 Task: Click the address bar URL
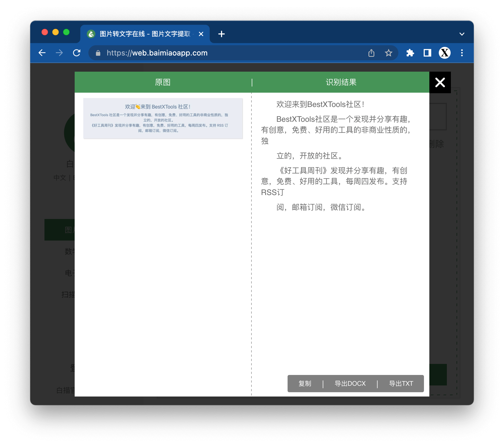click(157, 53)
